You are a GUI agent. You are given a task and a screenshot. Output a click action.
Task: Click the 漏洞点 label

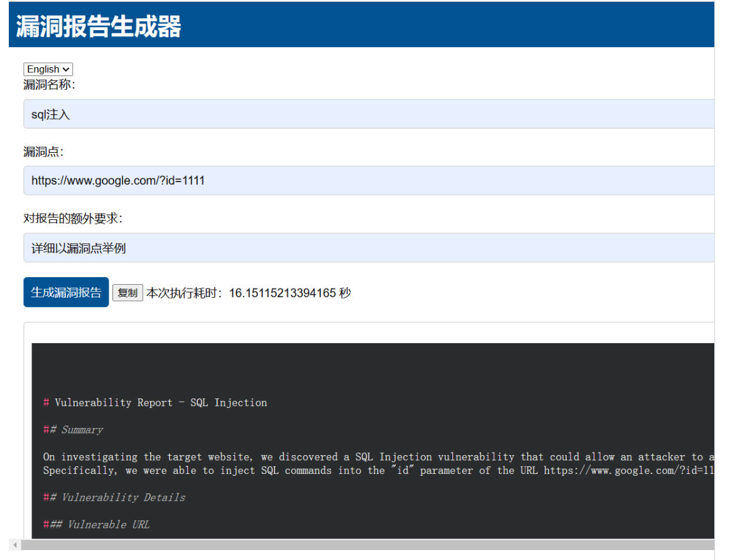[x=43, y=152]
